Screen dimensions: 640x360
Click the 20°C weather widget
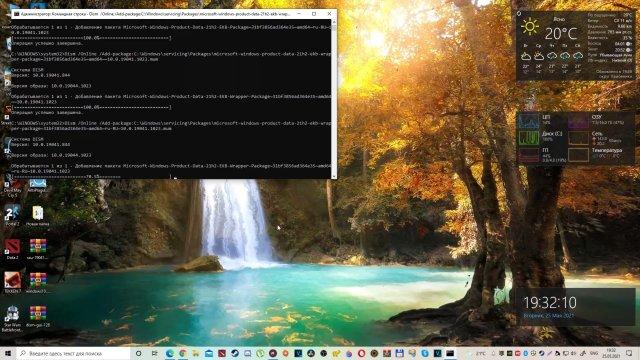[560, 33]
